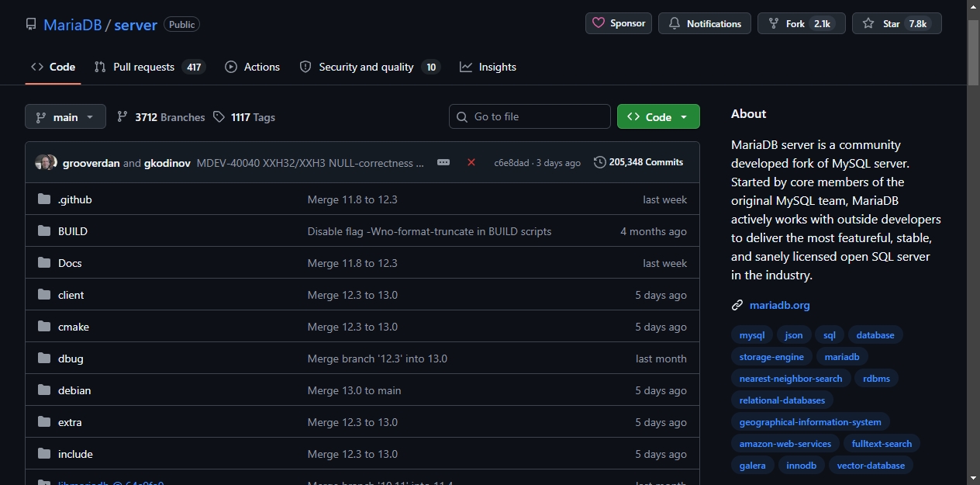Open the BUILD folder
Image resolution: width=980 pixels, height=485 pixels.
pyautogui.click(x=73, y=231)
